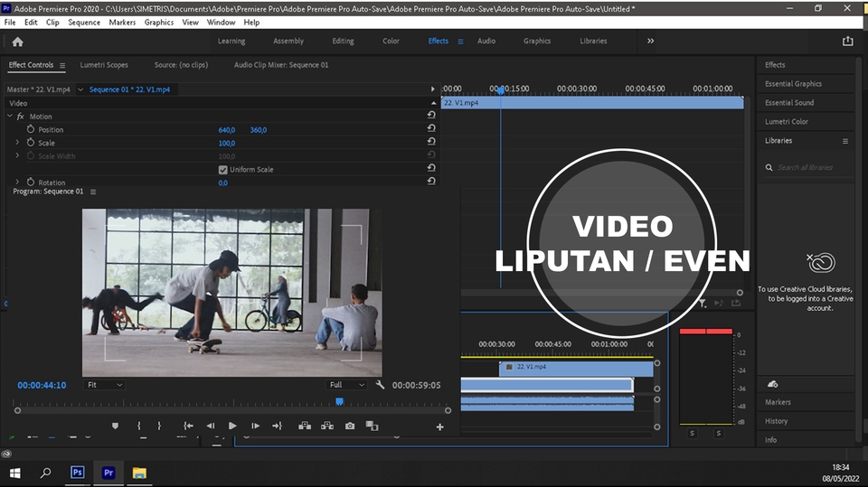The image size is (868, 487).
Task: Solo the left audio meter channel
Action: 692,434
